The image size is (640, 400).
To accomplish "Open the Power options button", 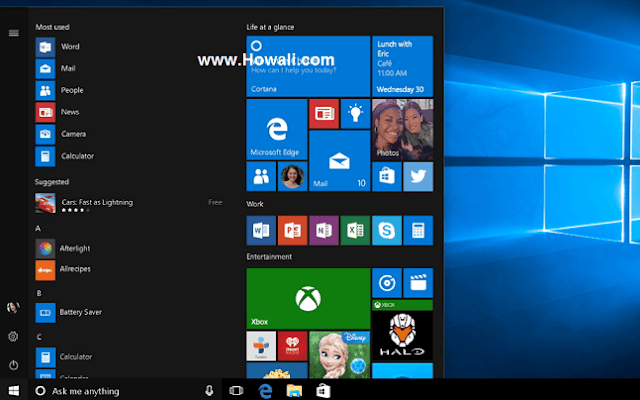I will 13,365.
